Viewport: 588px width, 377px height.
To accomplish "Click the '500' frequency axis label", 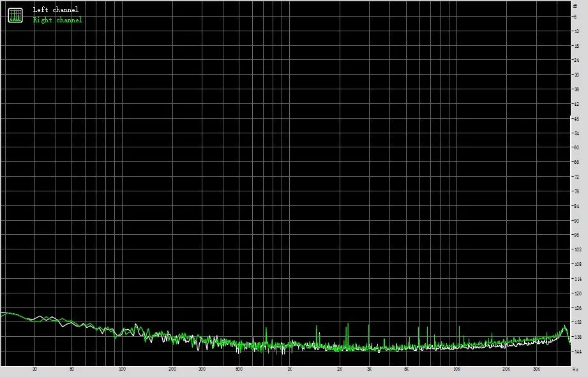I will coord(239,369).
